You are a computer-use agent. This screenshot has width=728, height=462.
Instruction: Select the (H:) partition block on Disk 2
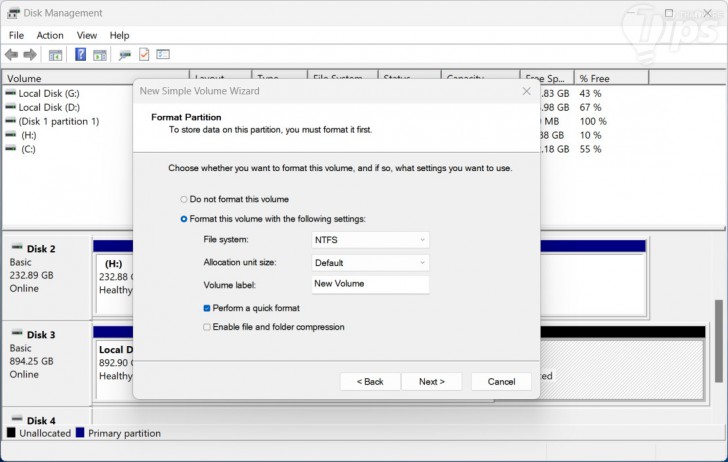(115, 284)
